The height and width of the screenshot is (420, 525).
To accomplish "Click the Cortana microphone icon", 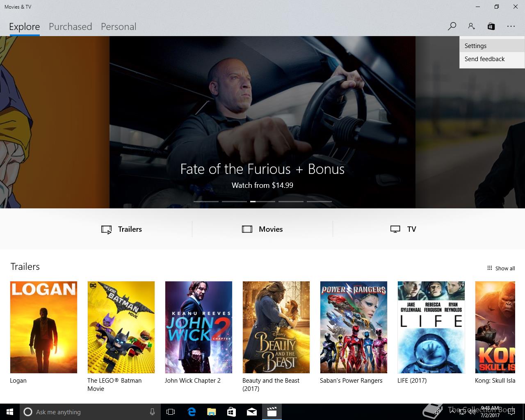I will point(153,412).
